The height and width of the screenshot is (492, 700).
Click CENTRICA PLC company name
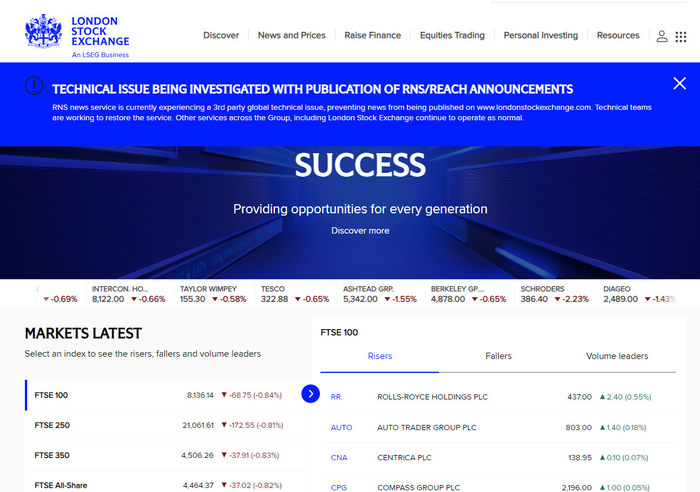click(404, 458)
